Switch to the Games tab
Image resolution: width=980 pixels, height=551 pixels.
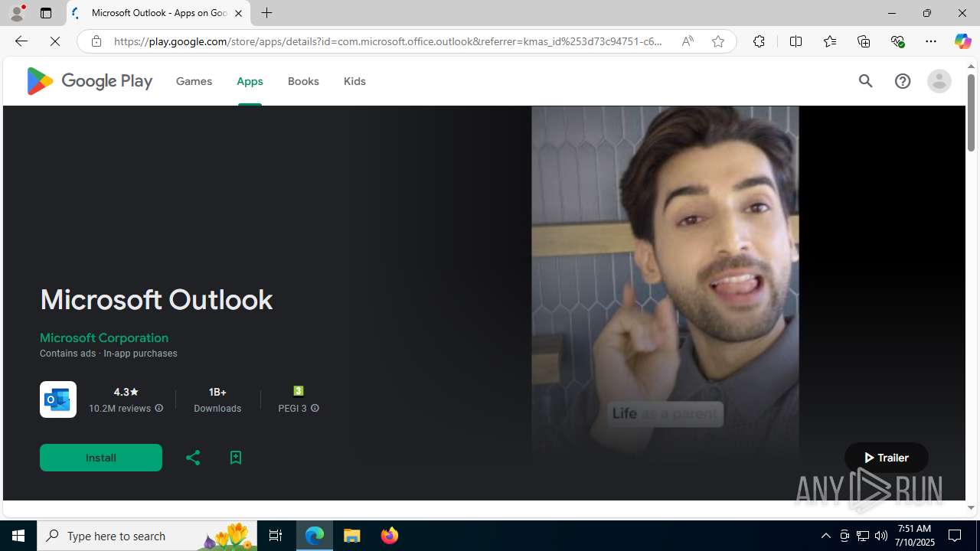coord(194,81)
